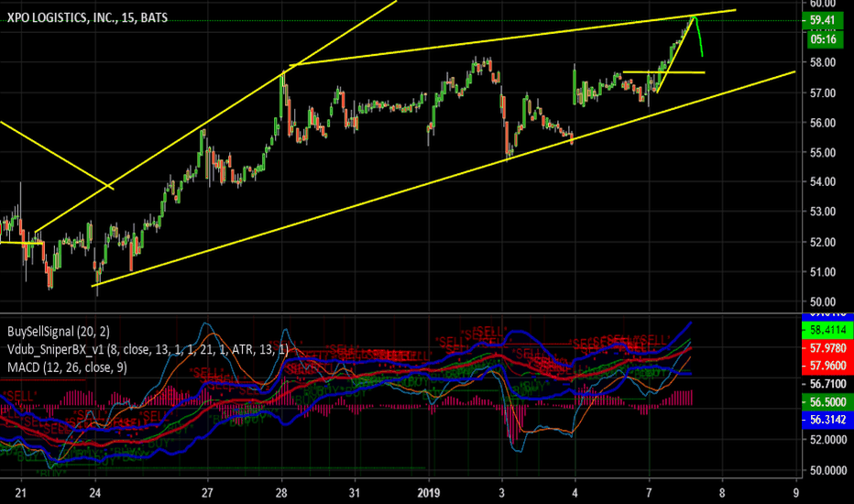Click the date label 3 on time axis

501,493
